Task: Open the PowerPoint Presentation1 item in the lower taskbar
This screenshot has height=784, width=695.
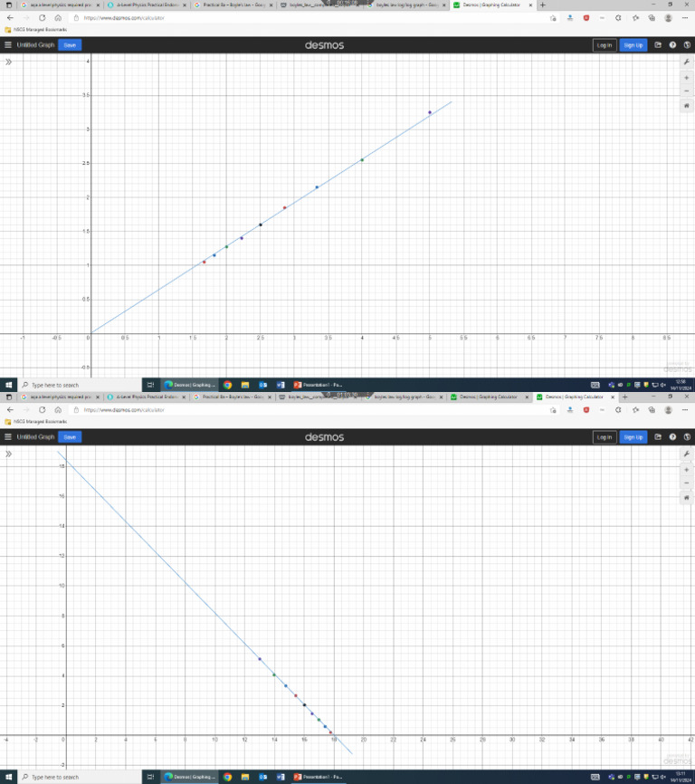Action: click(318, 777)
